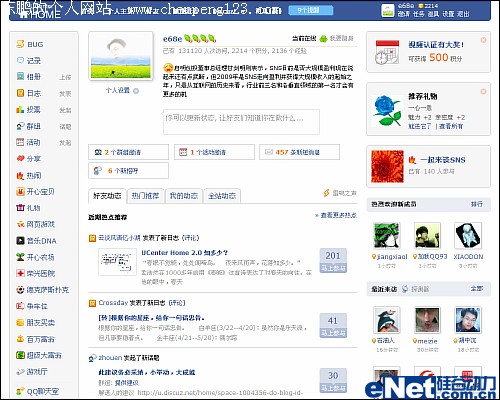Open zhouen's profile link
Screen dimensions: 500x400
tap(110, 358)
